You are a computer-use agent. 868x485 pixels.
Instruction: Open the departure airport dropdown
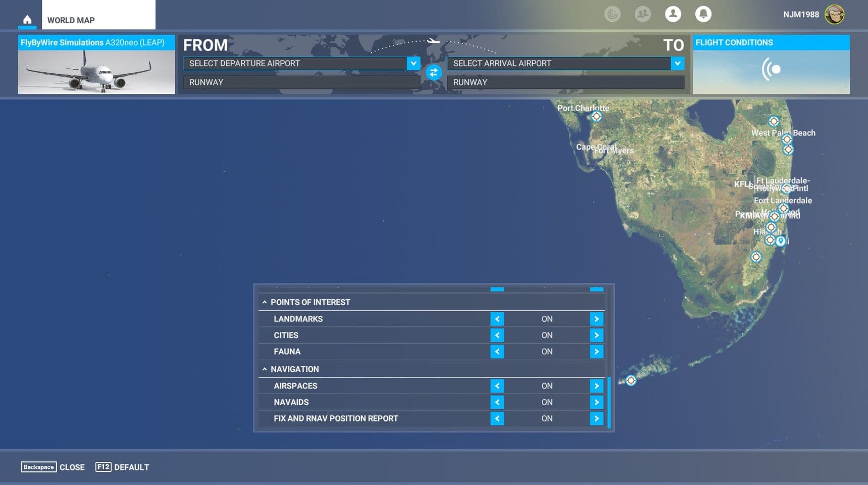coord(413,63)
